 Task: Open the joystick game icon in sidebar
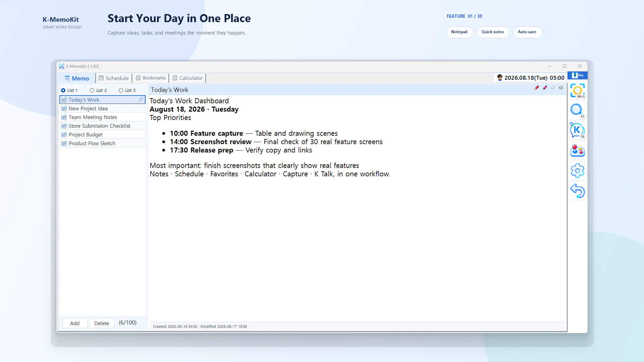pyautogui.click(x=577, y=150)
